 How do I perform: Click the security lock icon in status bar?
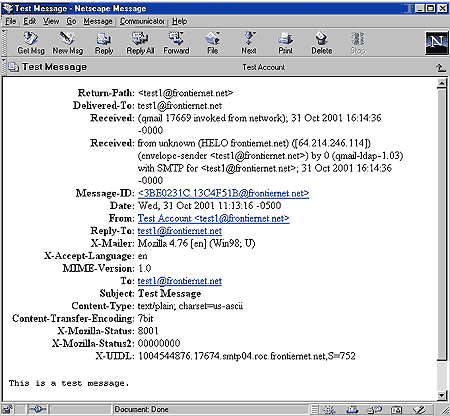tap(8, 409)
